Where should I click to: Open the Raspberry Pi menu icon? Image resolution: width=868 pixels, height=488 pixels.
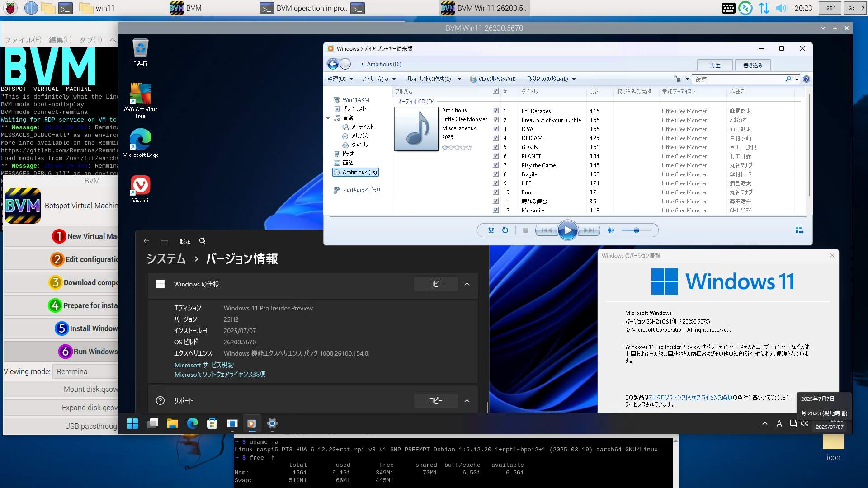click(10, 8)
